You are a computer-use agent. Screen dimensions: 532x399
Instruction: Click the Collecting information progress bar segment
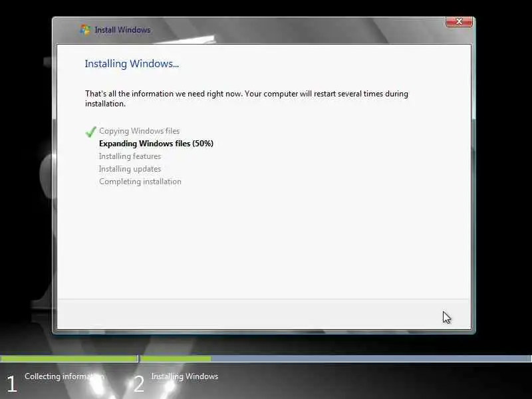[69, 358]
